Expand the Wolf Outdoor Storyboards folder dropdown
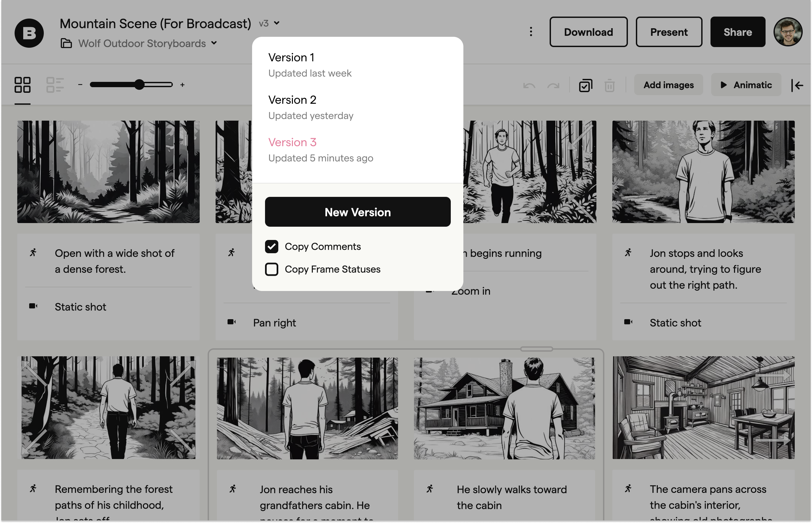Image resolution: width=812 pixels, height=523 pixels. click(x=214, y=43)
